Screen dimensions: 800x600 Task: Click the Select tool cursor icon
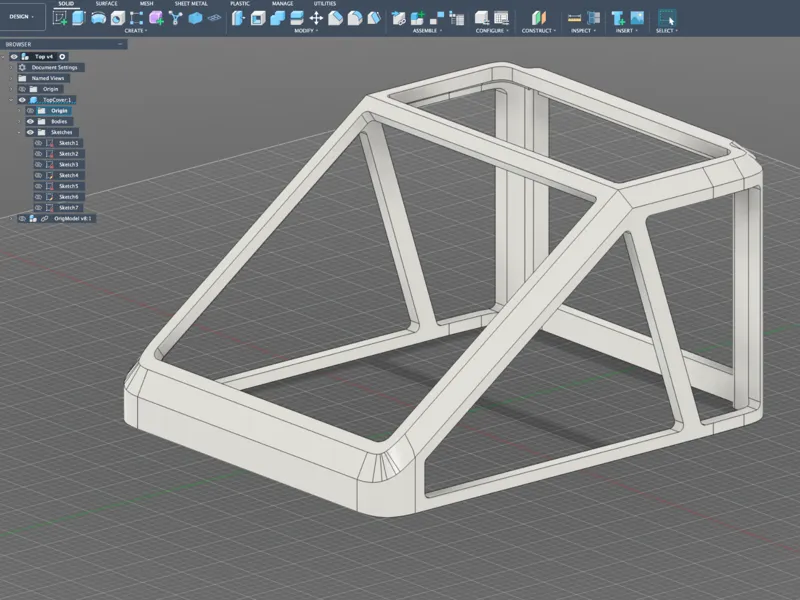666,18
